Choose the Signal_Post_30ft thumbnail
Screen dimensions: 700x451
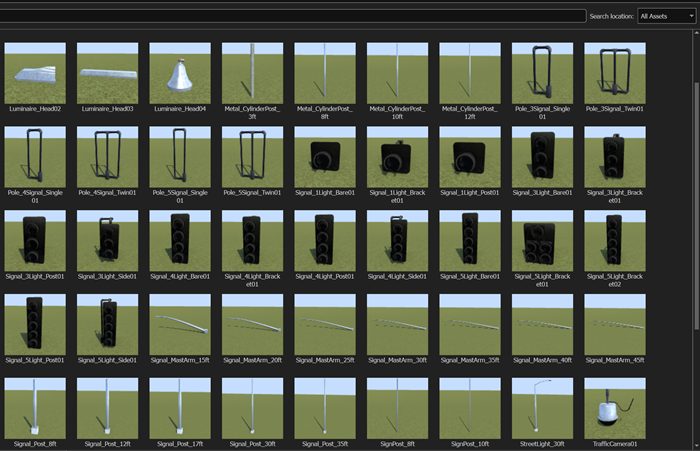click(252, 409)
